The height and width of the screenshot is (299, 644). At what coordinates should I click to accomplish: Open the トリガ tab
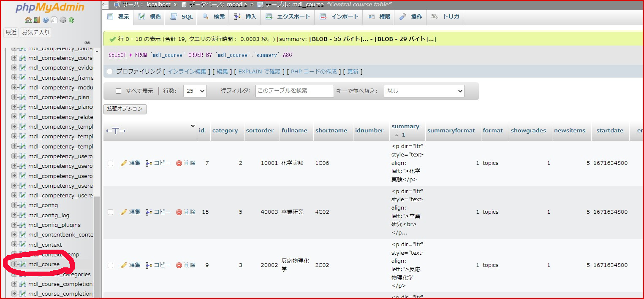[445, 17]
